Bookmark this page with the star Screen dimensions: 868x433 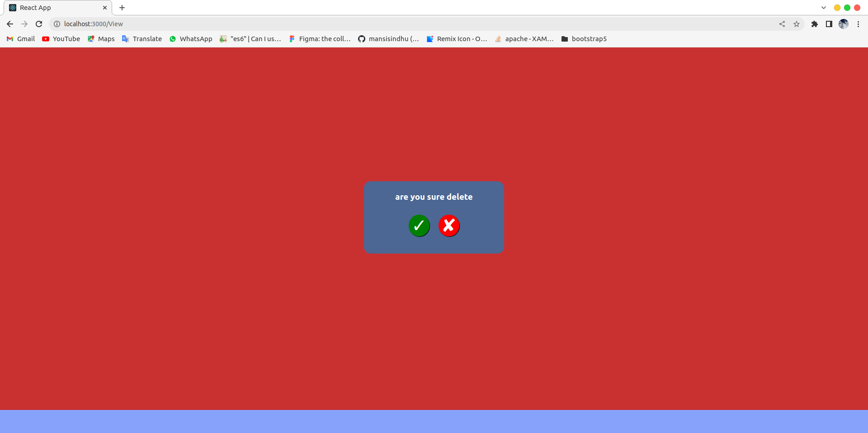tap(797, 24)
